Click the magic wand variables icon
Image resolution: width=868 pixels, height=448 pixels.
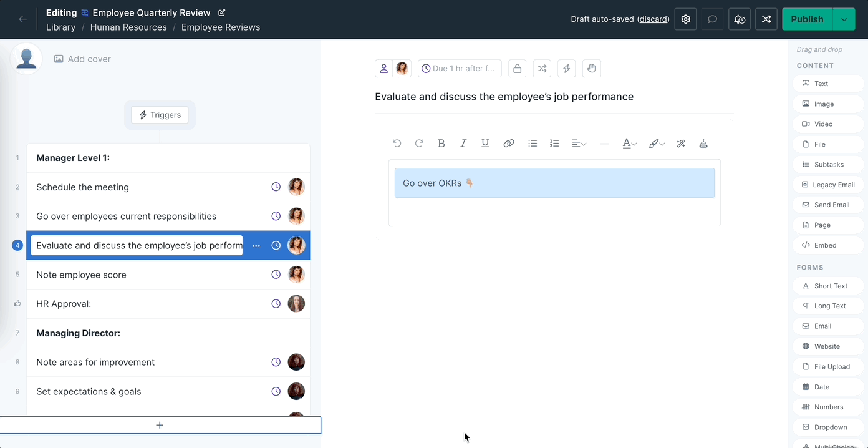pyautogui.click(x=681, y=144)
